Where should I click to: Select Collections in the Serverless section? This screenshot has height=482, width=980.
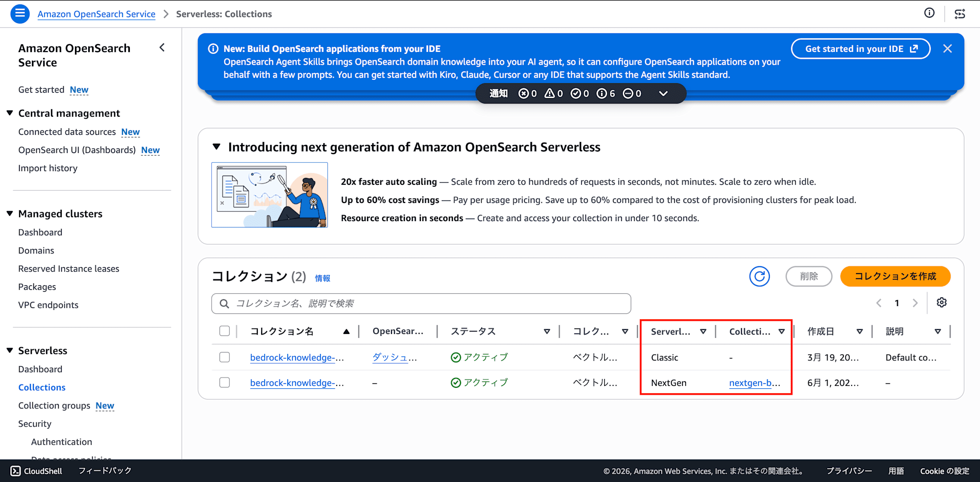[42, 387]
